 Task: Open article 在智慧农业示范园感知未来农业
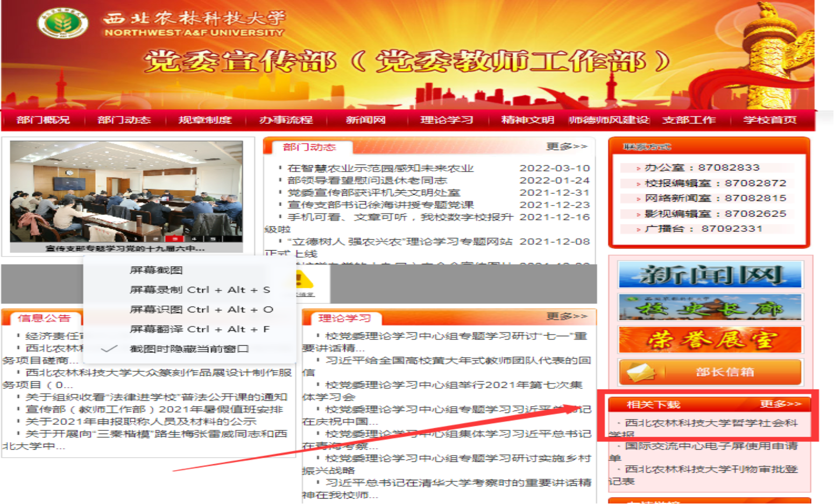pos(380,168)
